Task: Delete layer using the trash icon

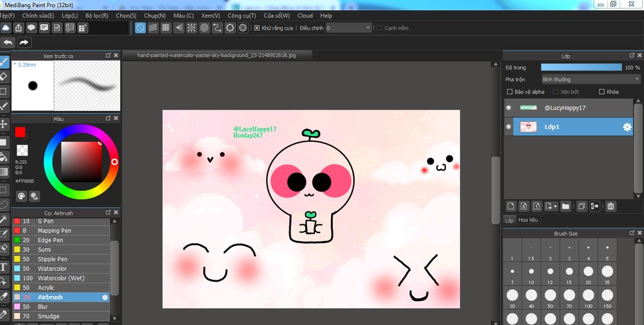Action: (611, 206)
